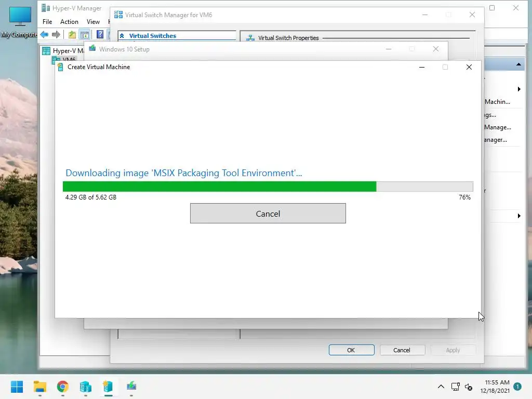Click the Up one level folder icon
Viewport: 532px width, 399px height.
tap(72, 34)
